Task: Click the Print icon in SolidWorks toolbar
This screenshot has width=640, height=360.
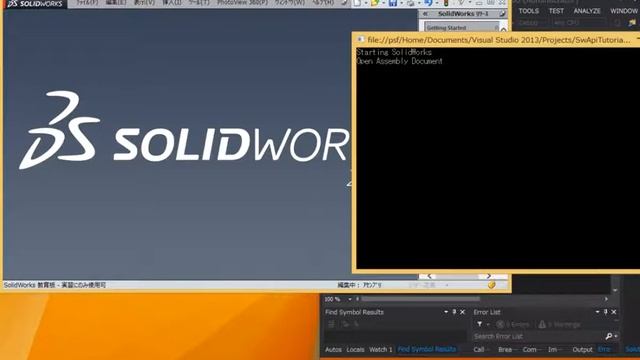Action: (x=410, y=3)
